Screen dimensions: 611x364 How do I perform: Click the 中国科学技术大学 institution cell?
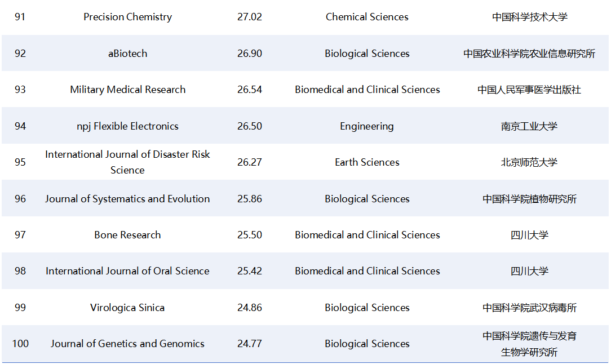529,17
